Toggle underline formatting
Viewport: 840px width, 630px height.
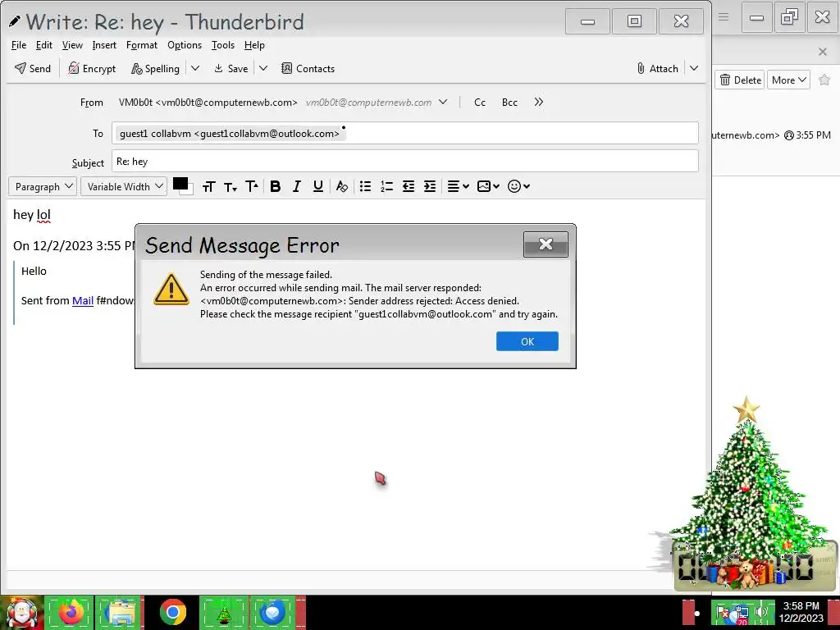click(317, 186)
